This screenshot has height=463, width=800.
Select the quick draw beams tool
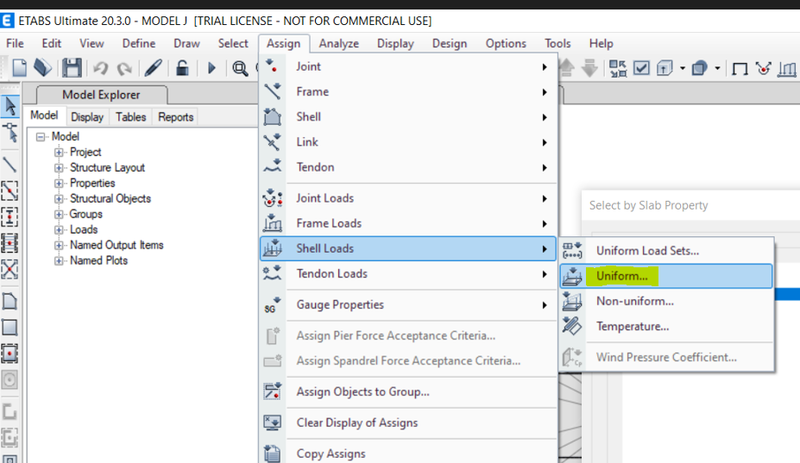[10, 190]
